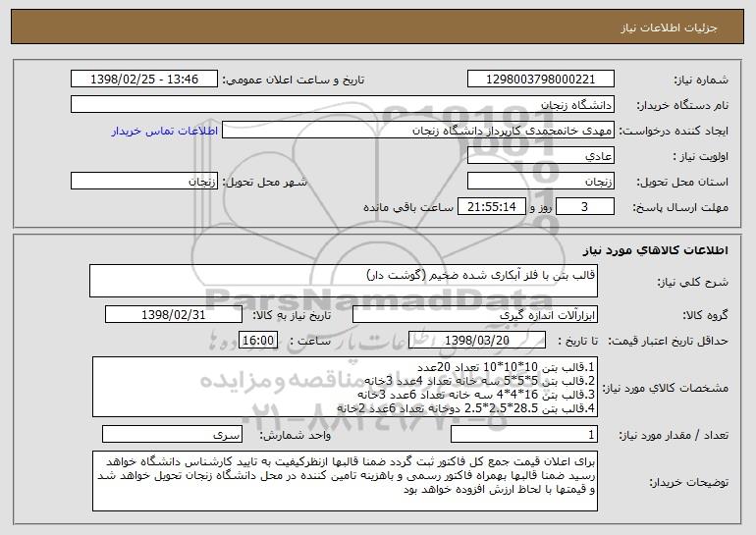756x535 pixels.
Task: Click the label توضیحات خریدار
Action: [x=688, y=481]
